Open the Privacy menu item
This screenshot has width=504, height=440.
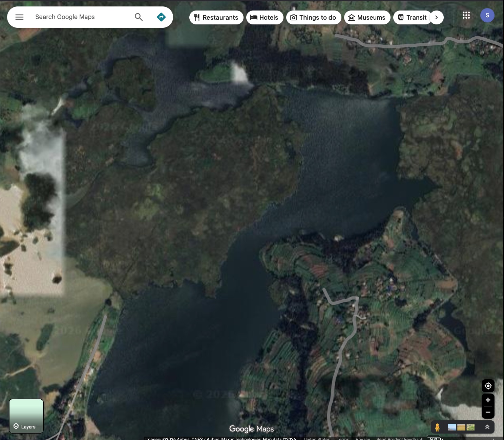pyautogui.click(x=363, y=438)
